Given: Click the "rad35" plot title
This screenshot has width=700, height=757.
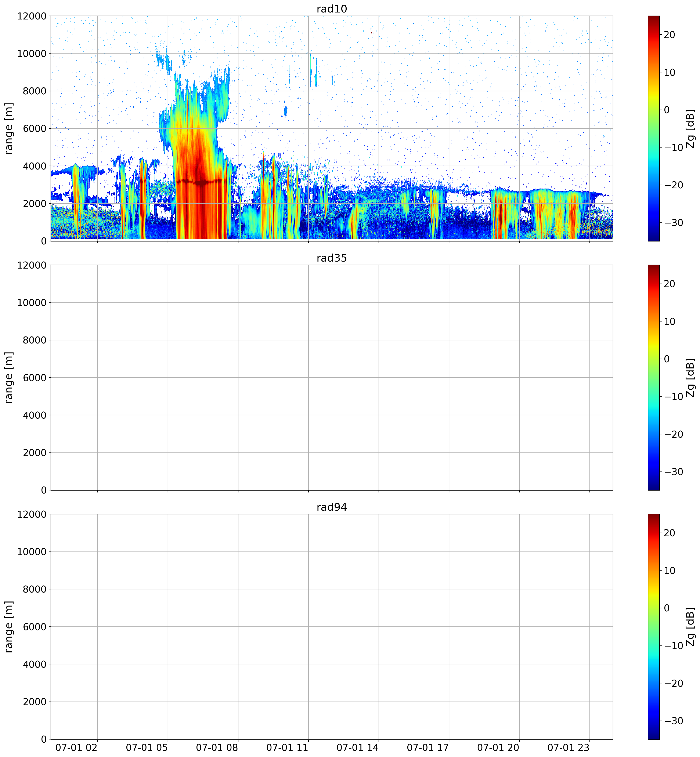Looking at the screenshot, I should [x=332, y=258].
